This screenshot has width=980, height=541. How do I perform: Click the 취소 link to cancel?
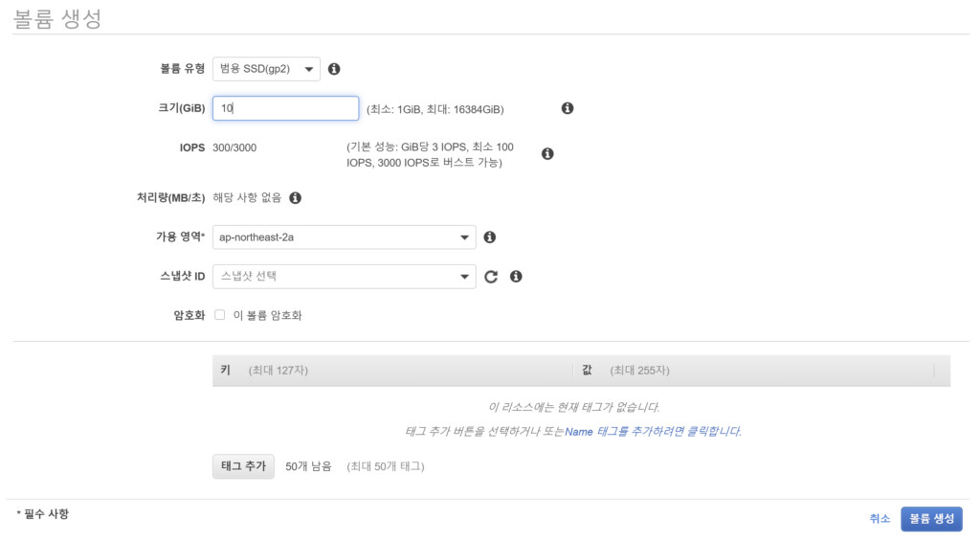(880, 518)
